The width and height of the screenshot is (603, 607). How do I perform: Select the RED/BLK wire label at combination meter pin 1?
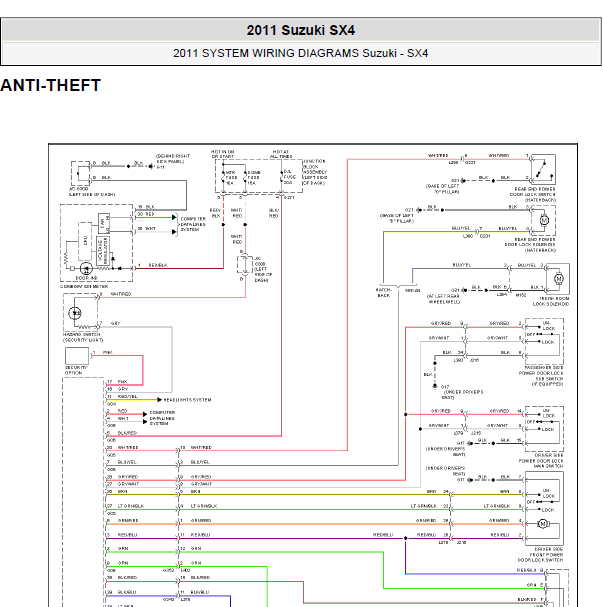(x=158, y=265)
